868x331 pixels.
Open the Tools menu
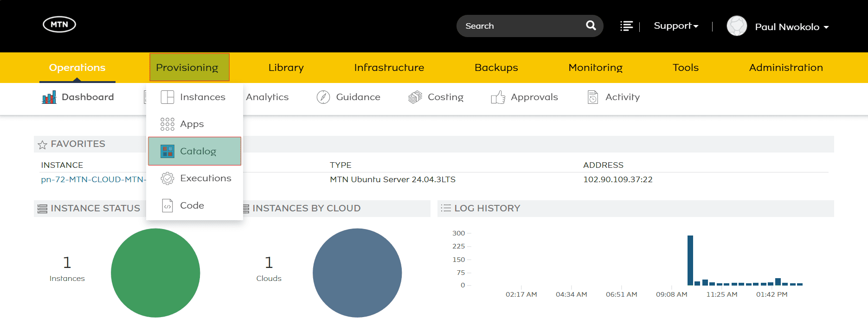[686, 68]
